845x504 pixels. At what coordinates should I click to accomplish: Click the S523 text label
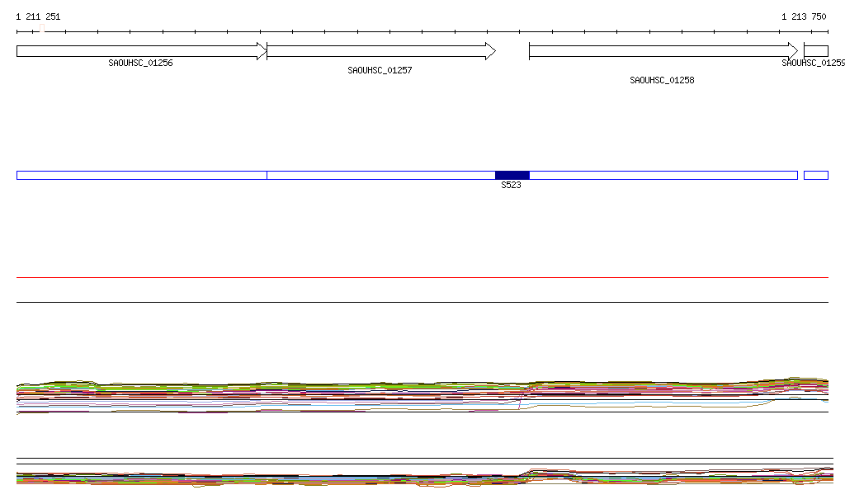512,186
